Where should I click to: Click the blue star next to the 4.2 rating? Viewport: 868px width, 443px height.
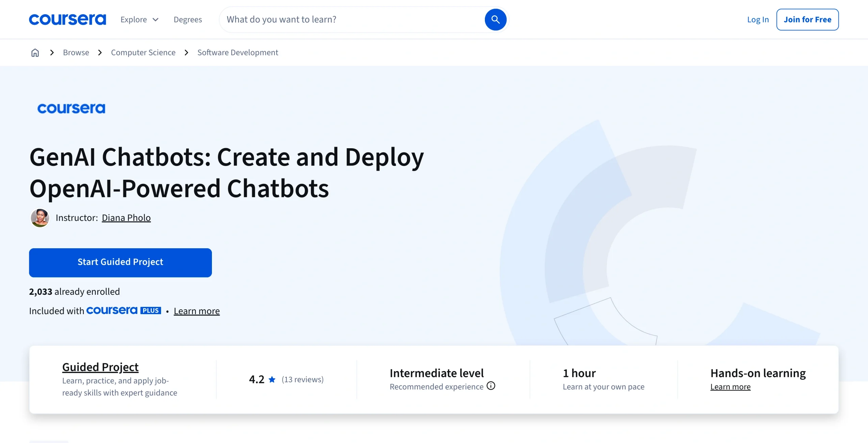[x=272, y=379]
